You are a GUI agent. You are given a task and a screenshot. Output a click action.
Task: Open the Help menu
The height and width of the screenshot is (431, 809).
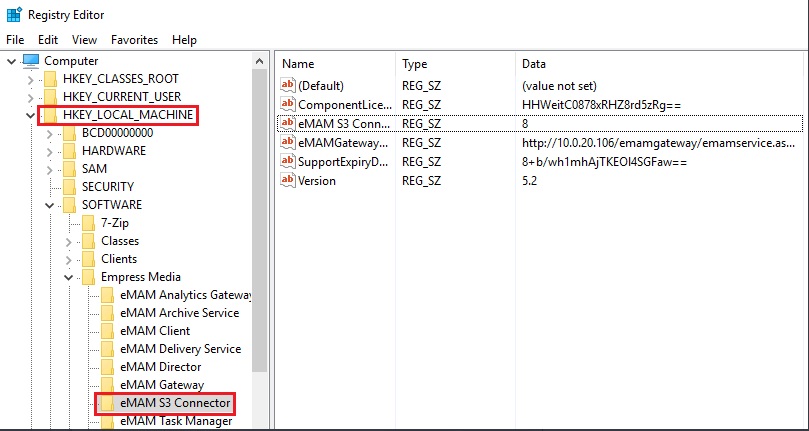[184, 40]
